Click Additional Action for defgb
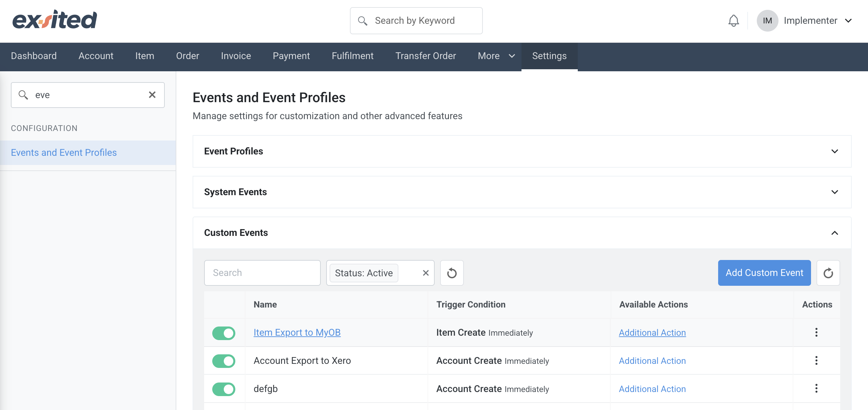Screen dimensions: 868x410 [652, 389]
